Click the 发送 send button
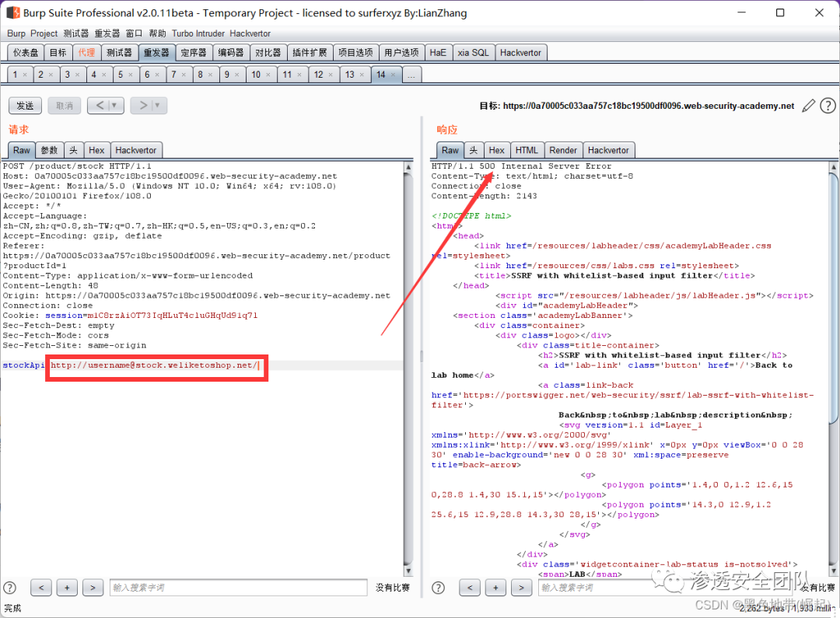This screenshot has height=618, width=840. (25, 106)
